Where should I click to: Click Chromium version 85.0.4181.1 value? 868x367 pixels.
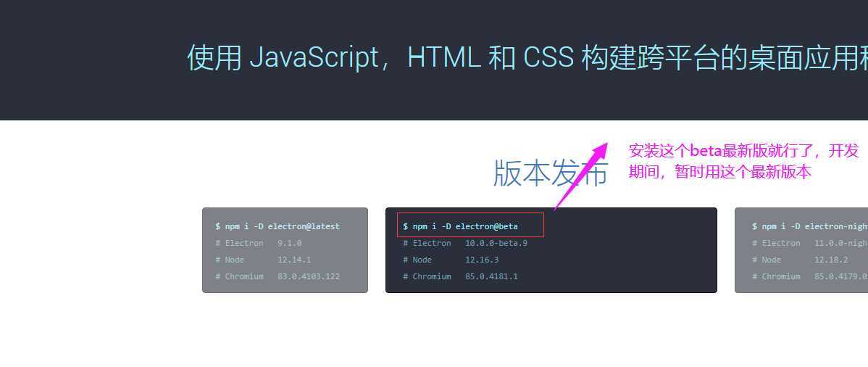(491, 276)
